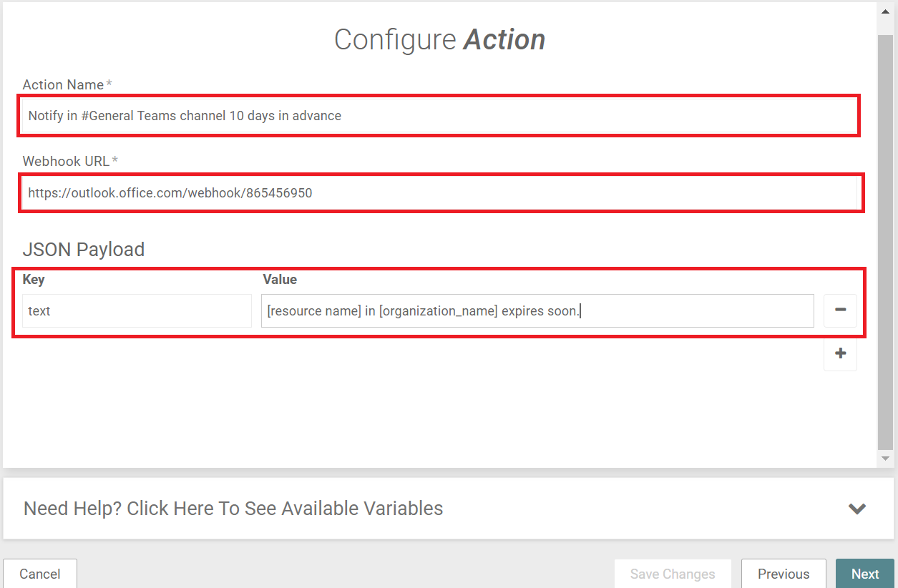Remove the JSON payload row with minus icon
The image size is (898, 588).
[x=840, y=310]
